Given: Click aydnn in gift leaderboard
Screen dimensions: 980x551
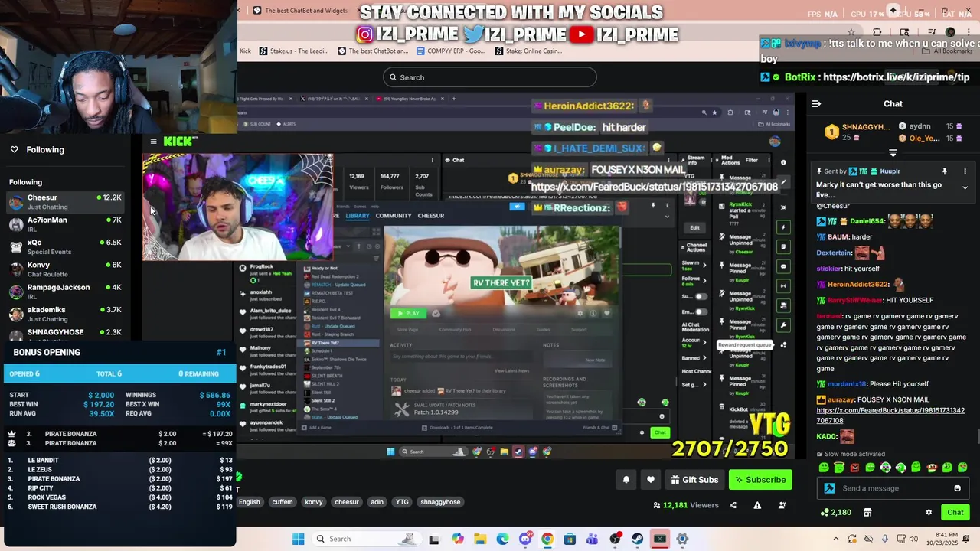Looking at the screenshot, I should 920,126.
